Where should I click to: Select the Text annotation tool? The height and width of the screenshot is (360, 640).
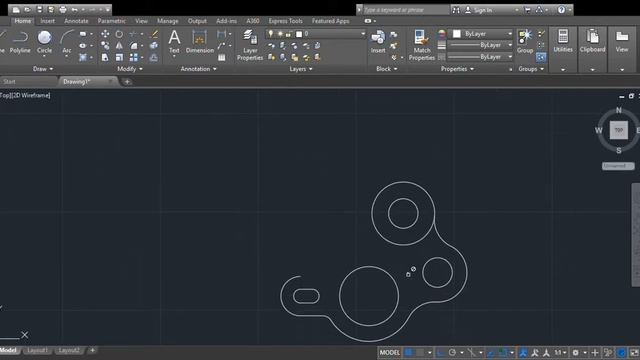[x=174, y=42]
